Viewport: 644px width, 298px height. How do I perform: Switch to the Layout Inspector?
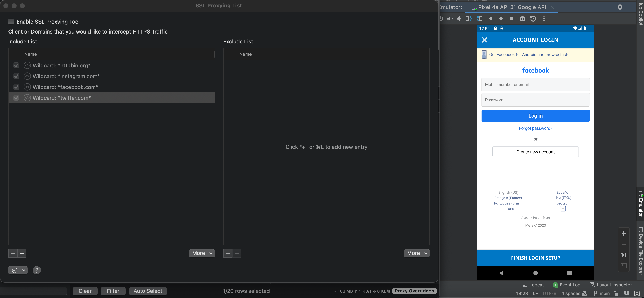pos(614,285)
